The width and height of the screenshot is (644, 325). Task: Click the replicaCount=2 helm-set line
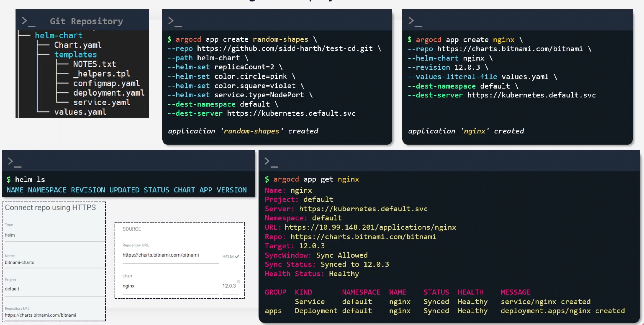[x=225, y=67]
